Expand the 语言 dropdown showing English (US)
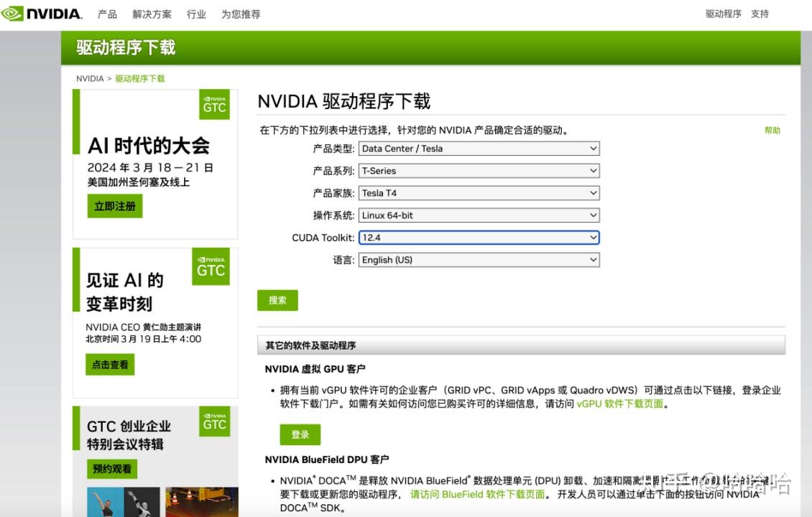This screenshot has width=812, height=517. point(479,260)
